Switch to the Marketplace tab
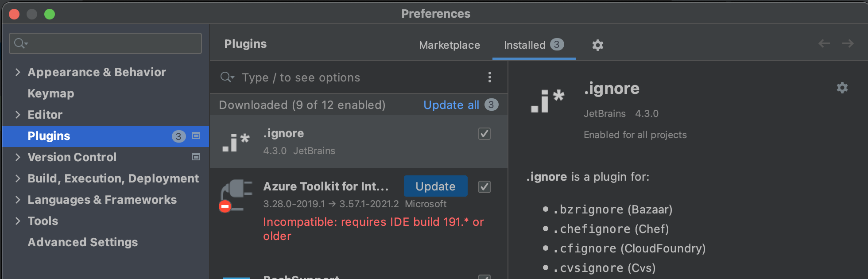This screenshot has height=279, width=868. click(x=449, y=45)
